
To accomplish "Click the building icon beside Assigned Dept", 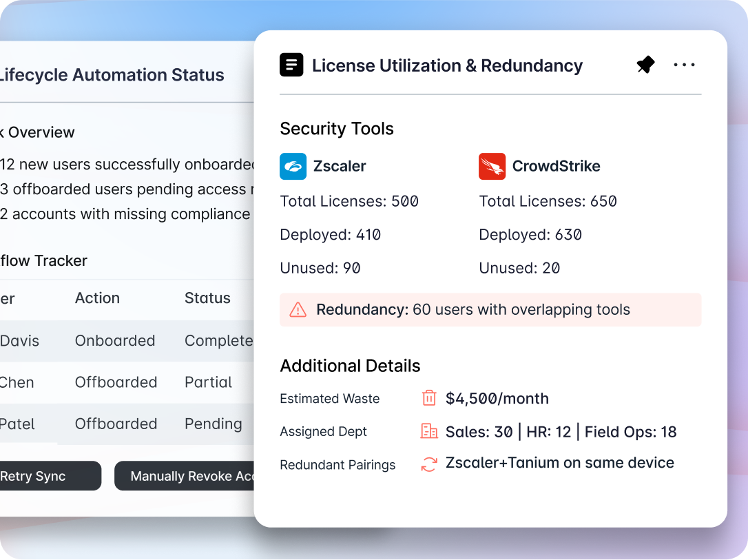I will point(429,432).
